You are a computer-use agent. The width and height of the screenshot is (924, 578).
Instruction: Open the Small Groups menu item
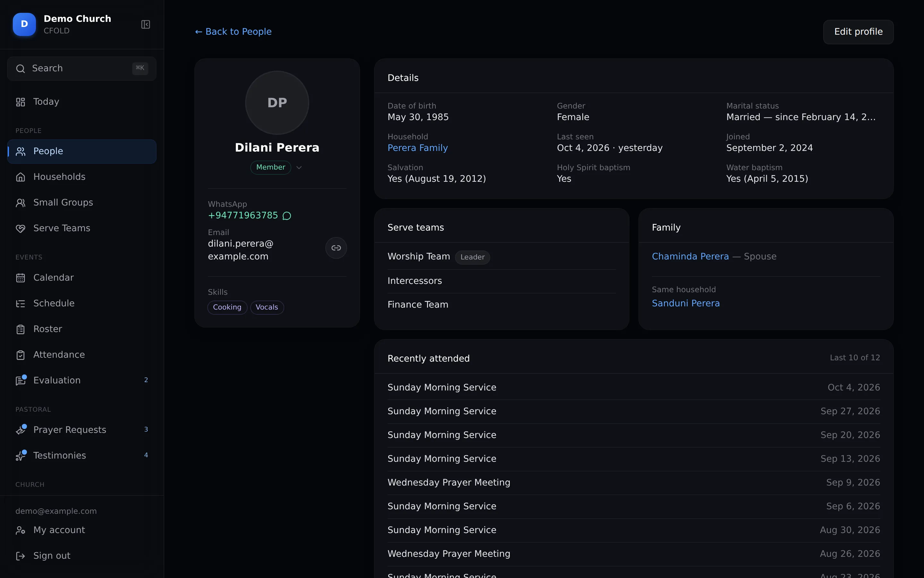click(82, 203)
